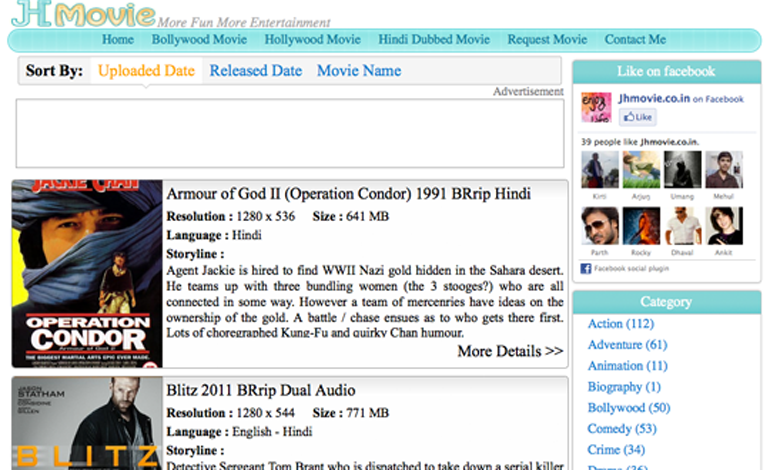Browse the Comedy (53) category
The width and height of the screenshot is (770, 470).
coord(622,429)
